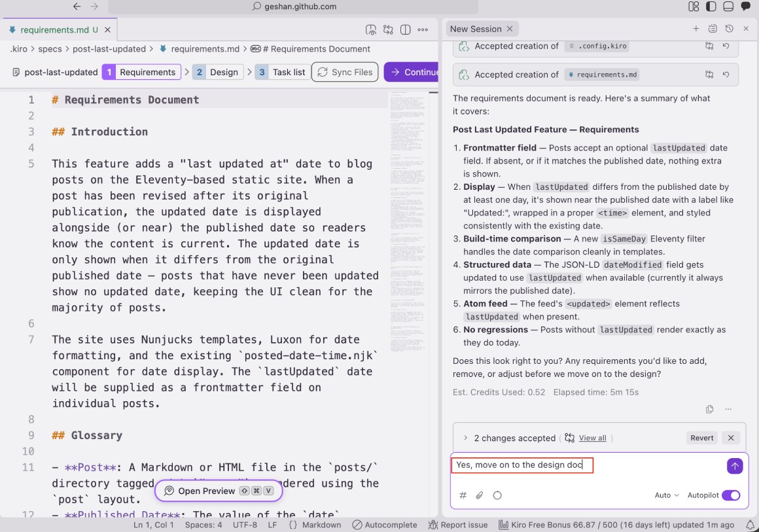Close the requirements.md tab

[x=107, y=29]
